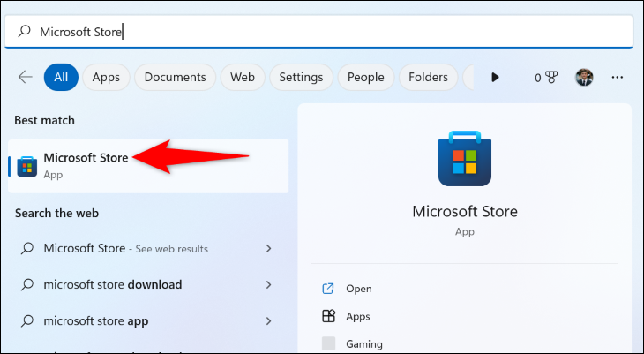
Task: Choose Apps action in preview pane
Action: [358, 316]
